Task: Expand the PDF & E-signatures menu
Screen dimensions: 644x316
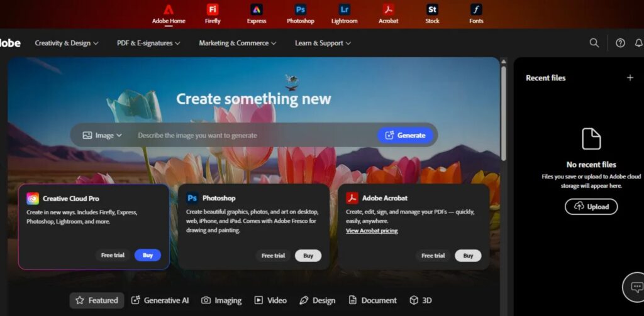Action: [148, 43]
